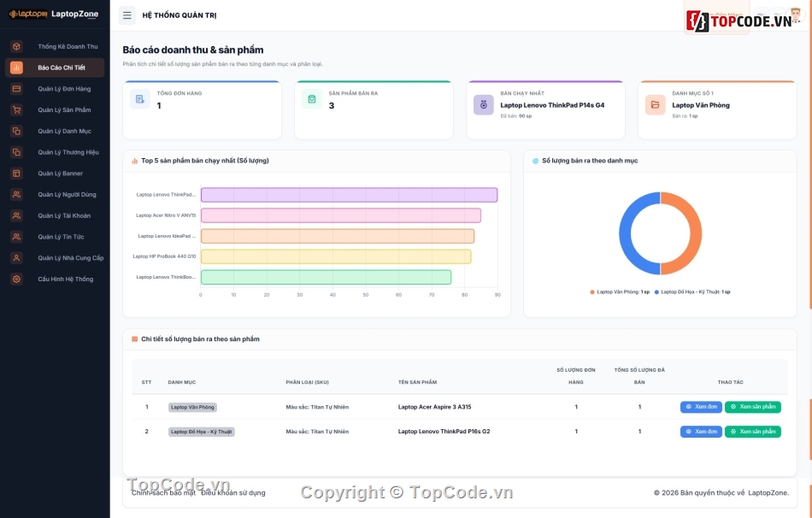Navigate to Quản Lý Người Dùng

pos(55,195)
